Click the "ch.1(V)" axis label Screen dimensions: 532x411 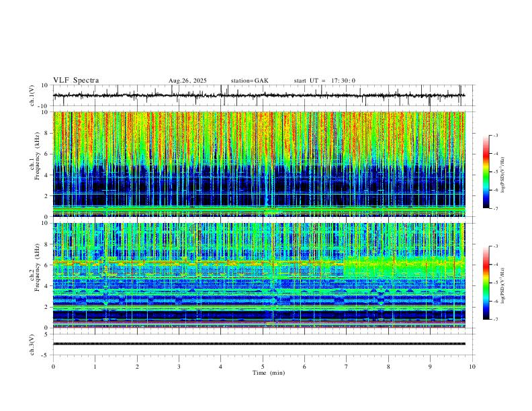32,95
